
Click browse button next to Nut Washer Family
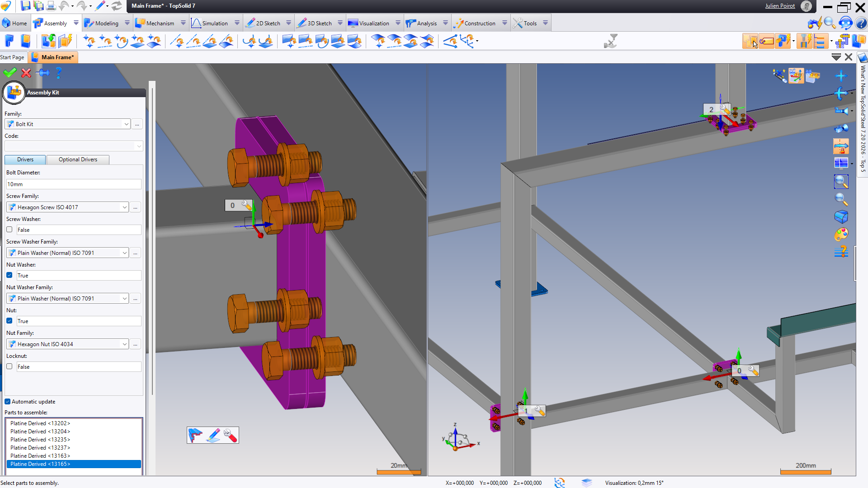tap(135, 299)
